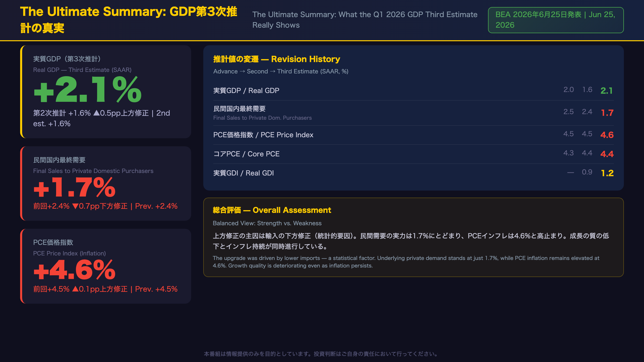The height and width of the screenshot is (362, 644).
Task: Click 'Final Sales to Private Dom. Purchasers' row label
Action: click(262, 118)
